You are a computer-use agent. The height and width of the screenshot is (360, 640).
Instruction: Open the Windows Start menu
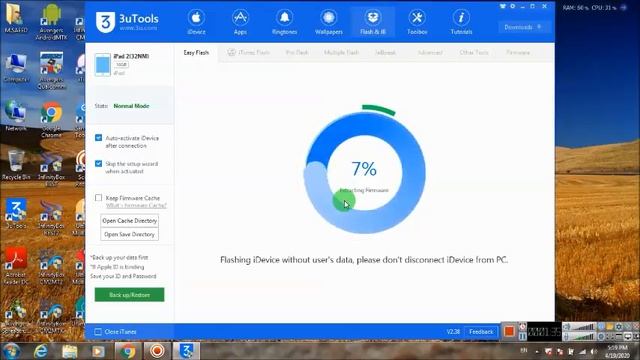click(x=11, y=351)
